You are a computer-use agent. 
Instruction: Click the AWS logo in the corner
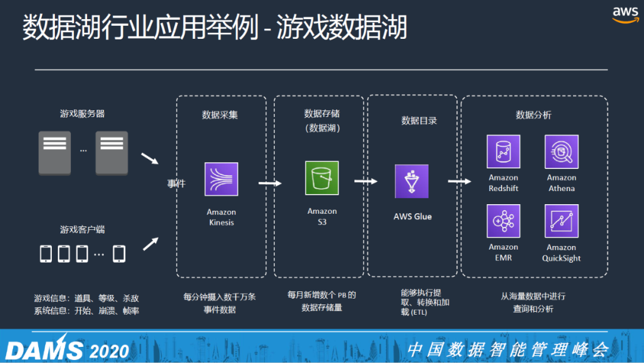tap(626, 15)
